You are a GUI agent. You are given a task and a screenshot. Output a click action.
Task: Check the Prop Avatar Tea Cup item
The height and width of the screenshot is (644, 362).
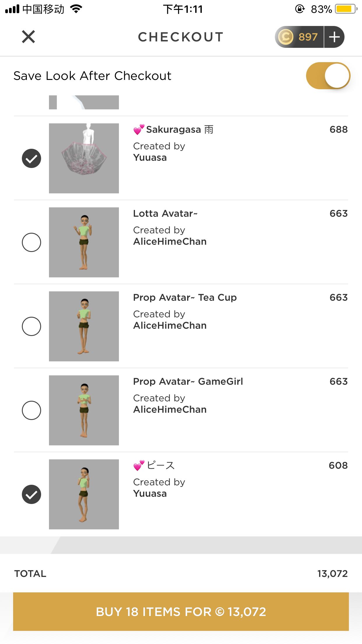click(x=31, y=326)
